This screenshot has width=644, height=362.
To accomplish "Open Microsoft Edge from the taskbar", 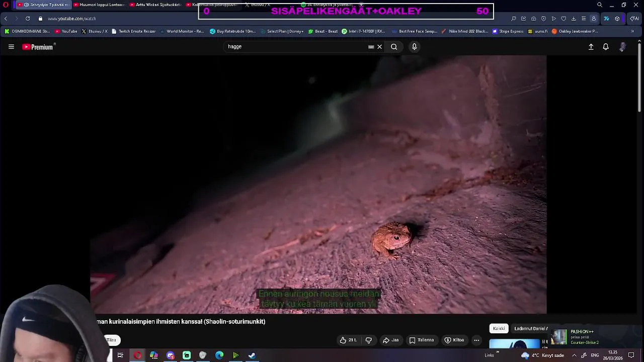I will (219, 355).
